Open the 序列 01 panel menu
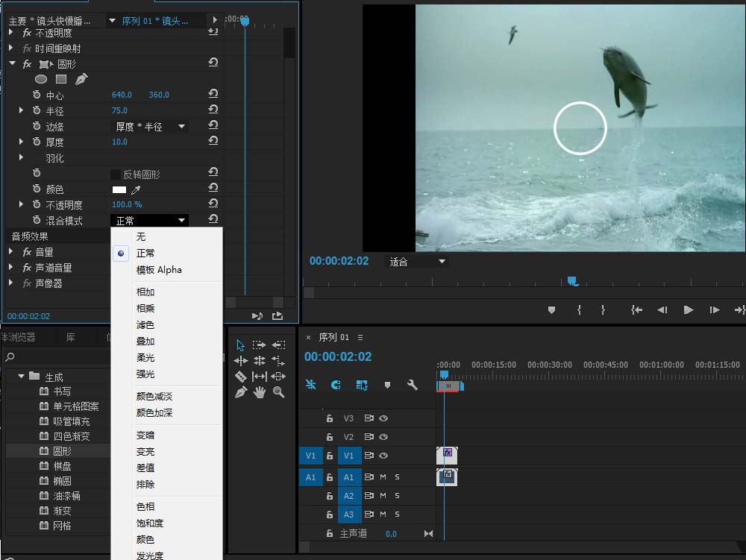 [360, 337]
